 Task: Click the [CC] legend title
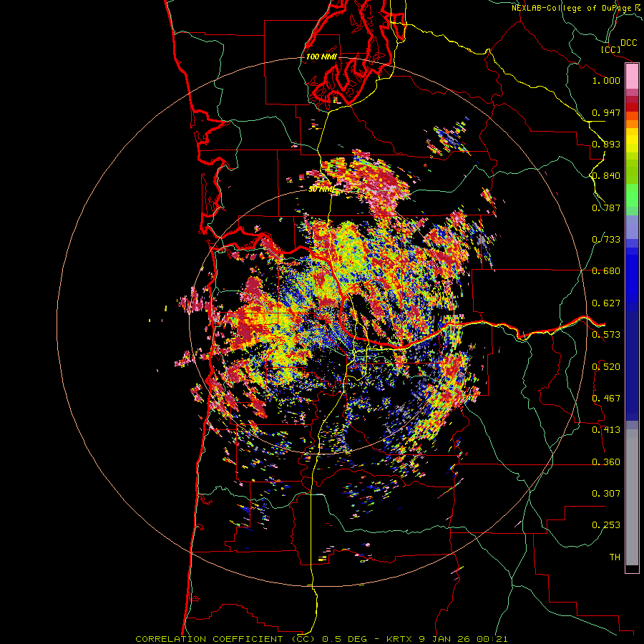tap(610, 49)
